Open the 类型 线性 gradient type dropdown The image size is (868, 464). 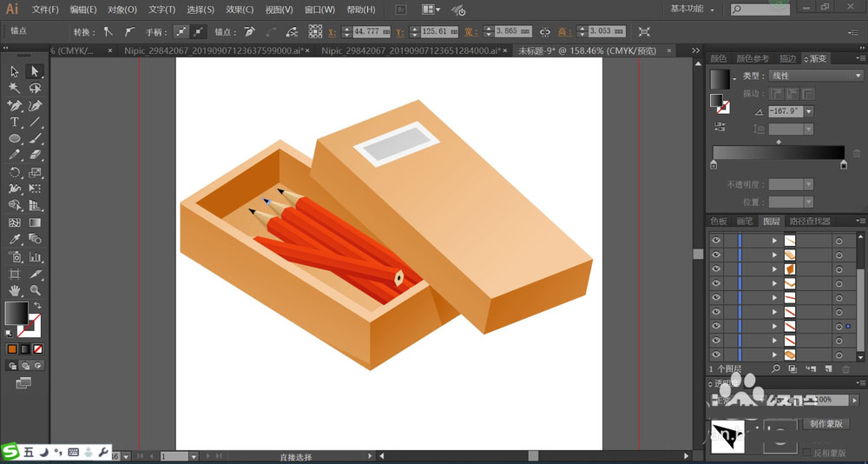point(816,76)
